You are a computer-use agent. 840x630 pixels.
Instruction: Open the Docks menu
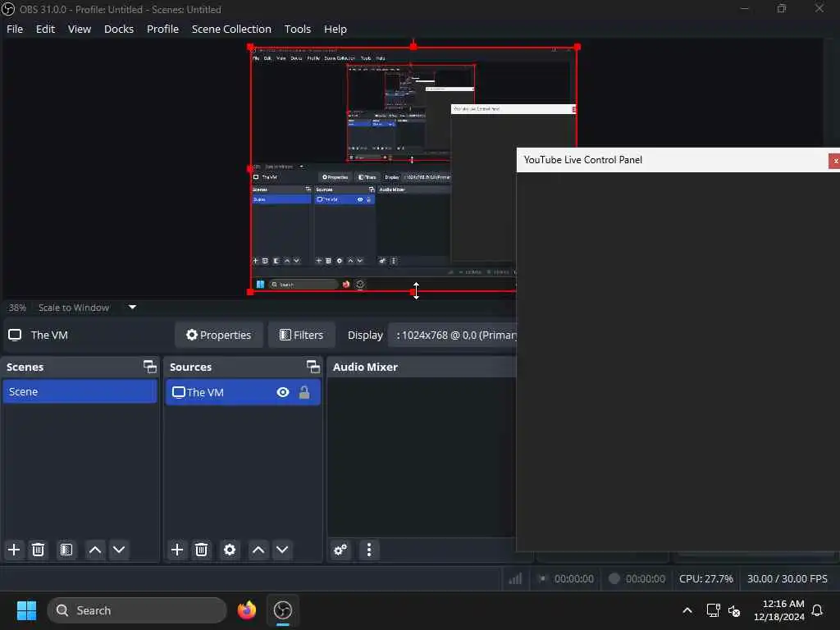[x=118, y=29]
